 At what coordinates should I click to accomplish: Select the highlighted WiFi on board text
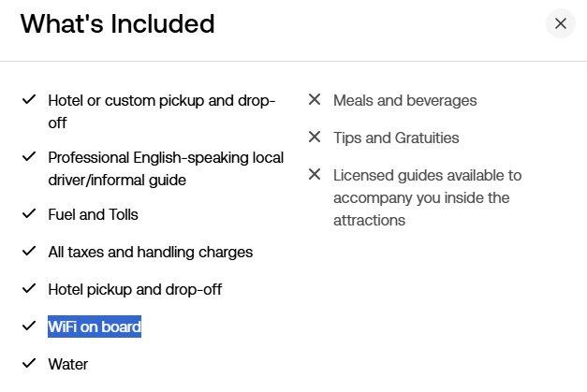point(95,327)
